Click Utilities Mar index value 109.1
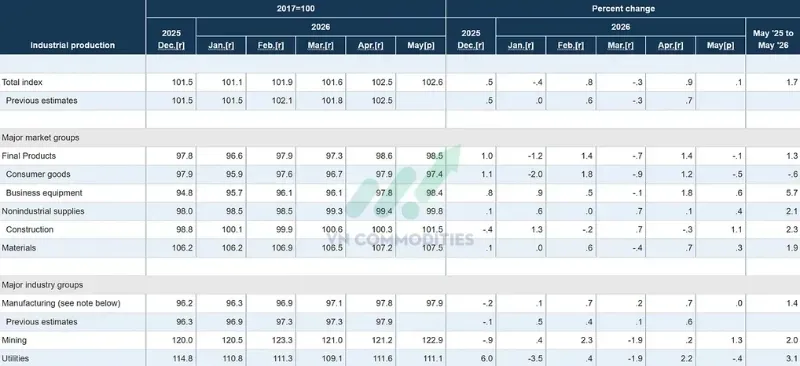This screenshot has width=800, height=366. [x=333, y=358]
